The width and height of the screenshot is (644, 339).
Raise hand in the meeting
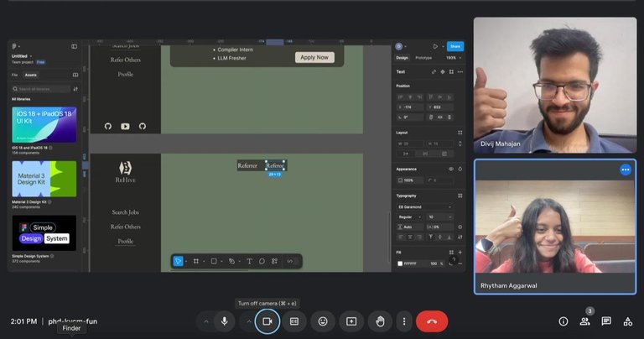380,321
